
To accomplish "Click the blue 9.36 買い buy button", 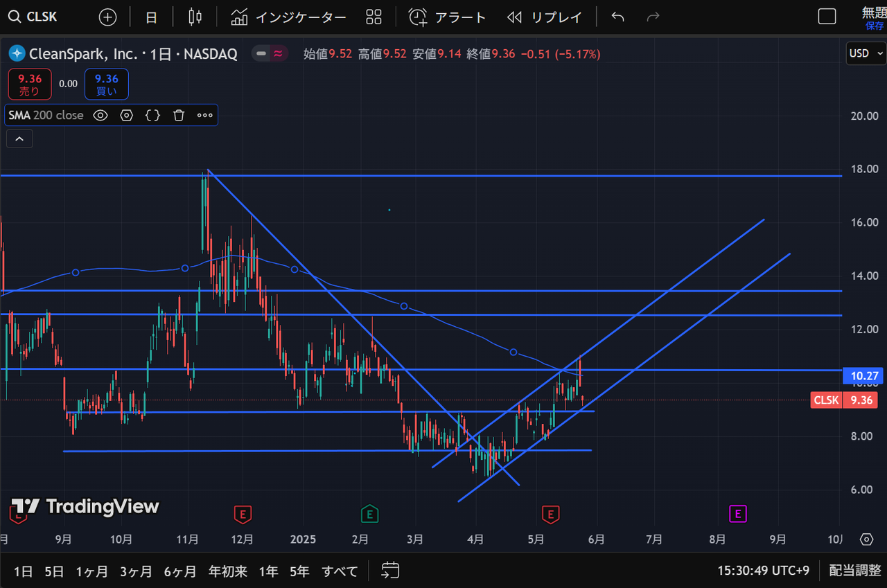I will tap(106, 84).
